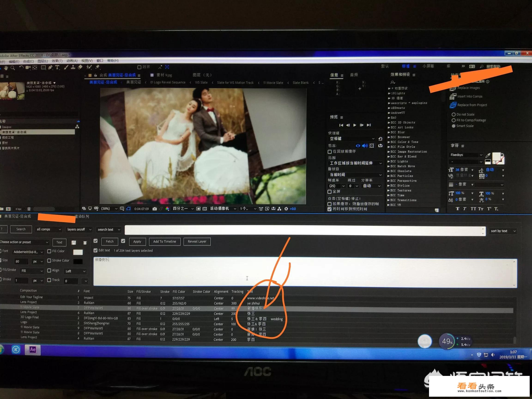The height and width of the screenshot is (399, 532).
Task: Toggle the video eye icon in preview panel
Action: pyautogui.click(x=358, y=146)
